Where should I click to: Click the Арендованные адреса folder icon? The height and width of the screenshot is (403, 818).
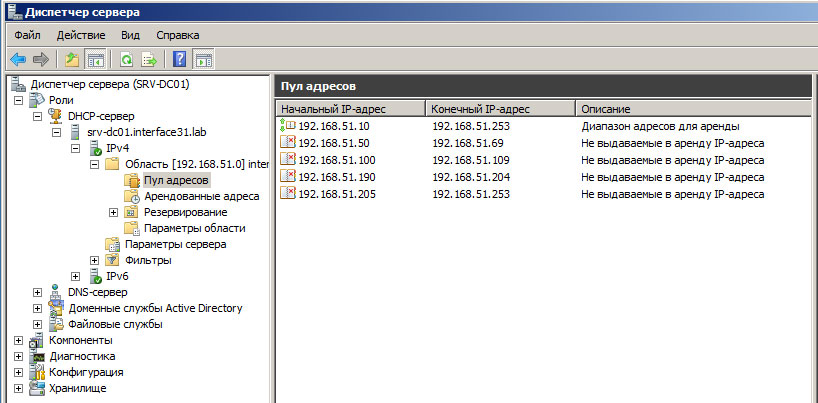coord(131,196)
